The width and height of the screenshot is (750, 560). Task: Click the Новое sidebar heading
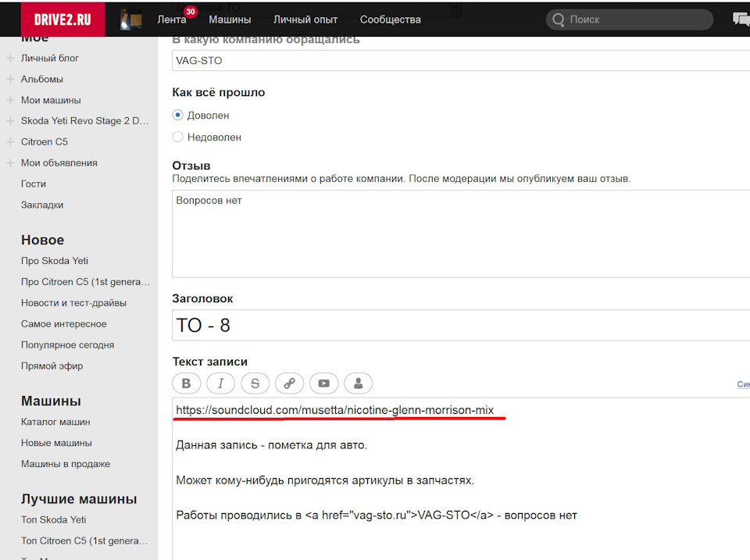click(x=42, y=240)
